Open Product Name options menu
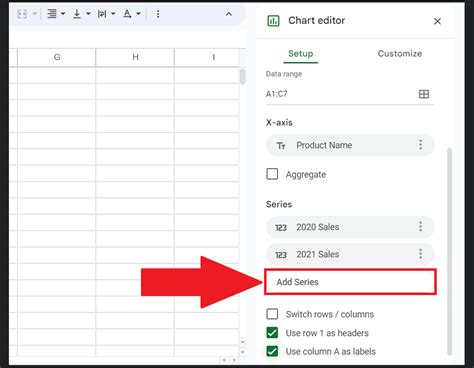The image size is (474, 368). click(421, 145)
